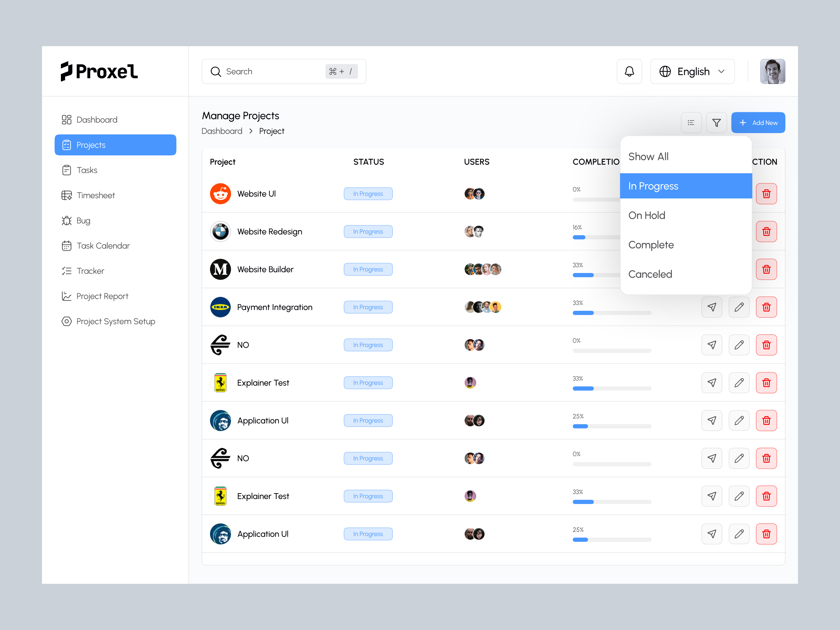Open the Projects section in sidebar
840x630 pixels.
[x=115, y=145]
